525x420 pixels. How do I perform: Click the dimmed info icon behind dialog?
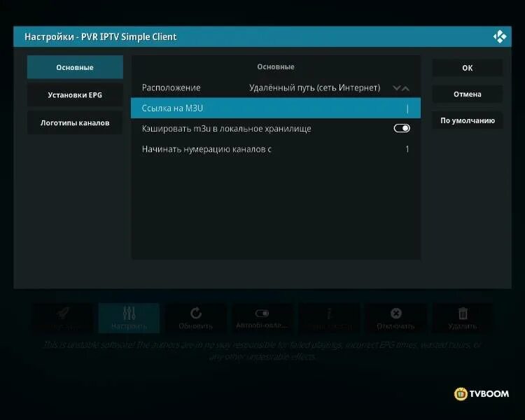[x=329, y=314]
